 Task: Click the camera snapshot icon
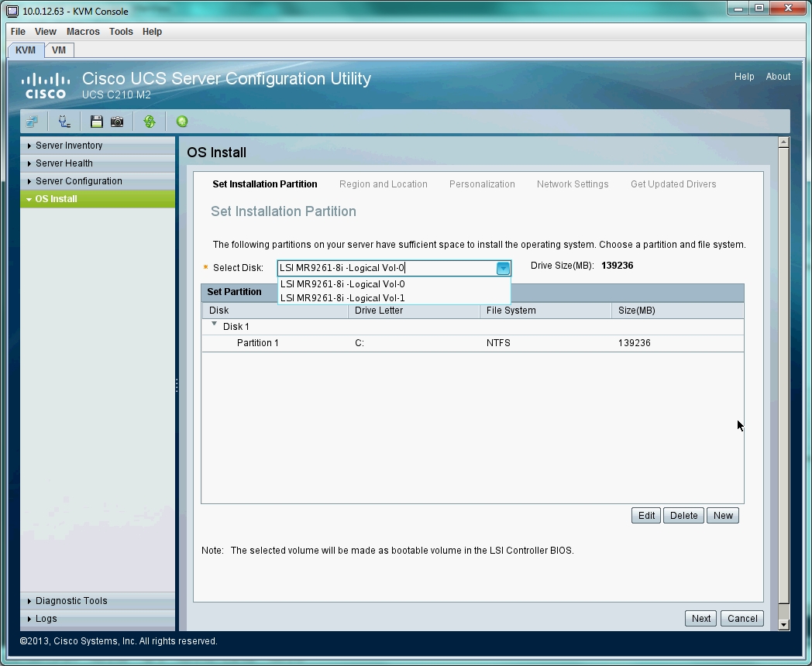point(117,122)
